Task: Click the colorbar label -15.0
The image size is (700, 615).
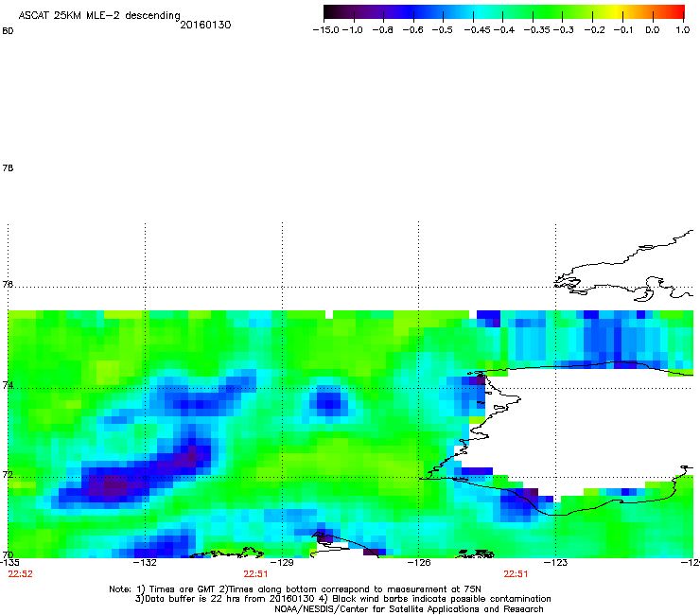Action: tap(326, 30)
